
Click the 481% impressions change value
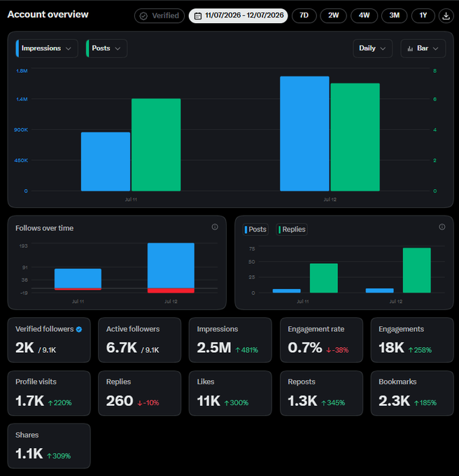tap(246, 350)
